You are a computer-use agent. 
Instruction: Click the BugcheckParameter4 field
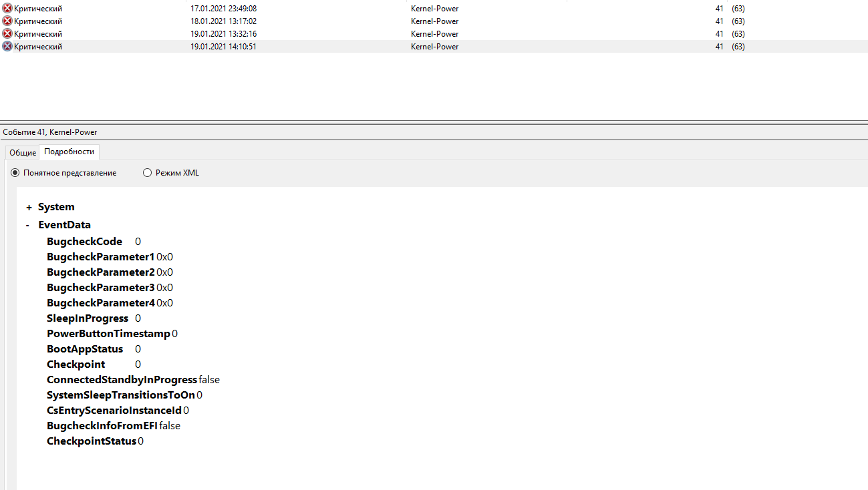point(110,303)
